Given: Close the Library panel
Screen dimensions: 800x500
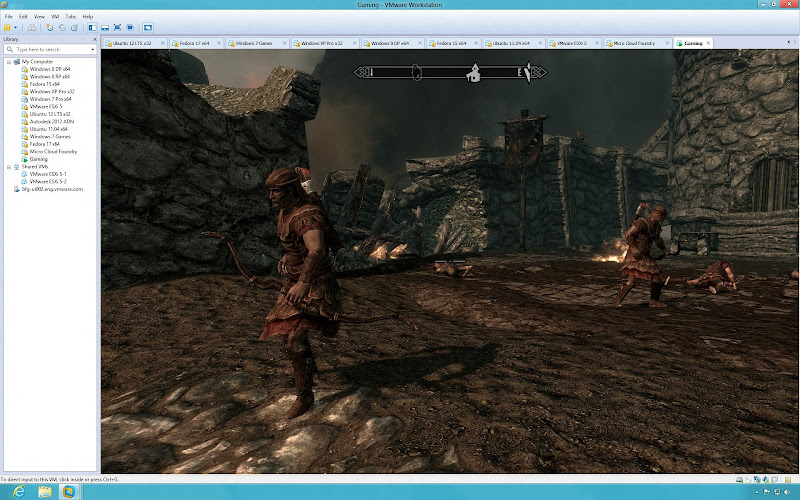Looking at the screenshot, I should tap(94, 39).
